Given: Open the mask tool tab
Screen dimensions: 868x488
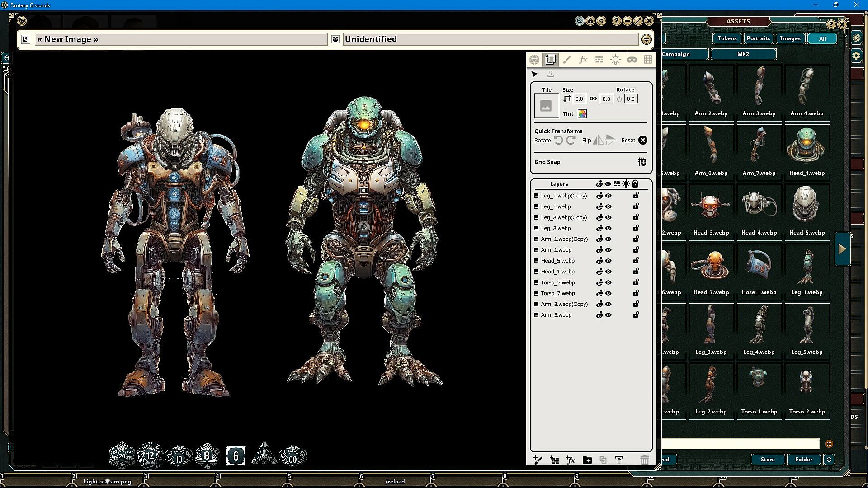Looking at the screenshot, I should tap(632, 60).
